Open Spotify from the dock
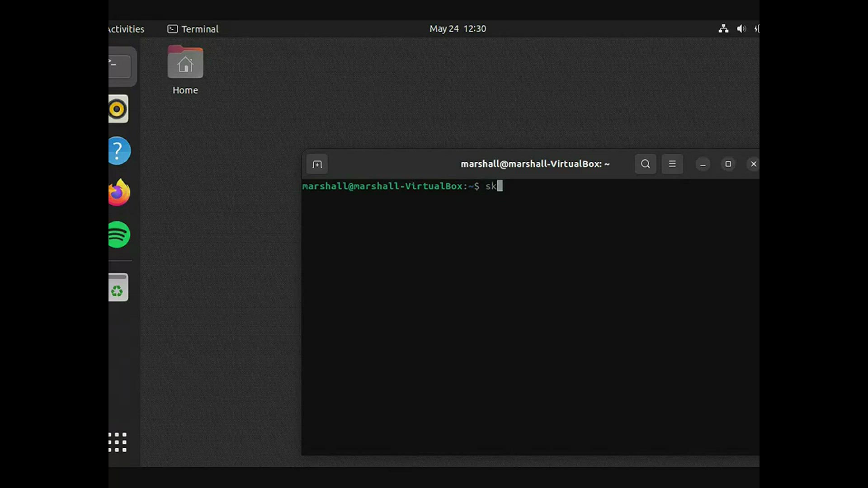This screenshot has width=868, height=488. [119, 235]
